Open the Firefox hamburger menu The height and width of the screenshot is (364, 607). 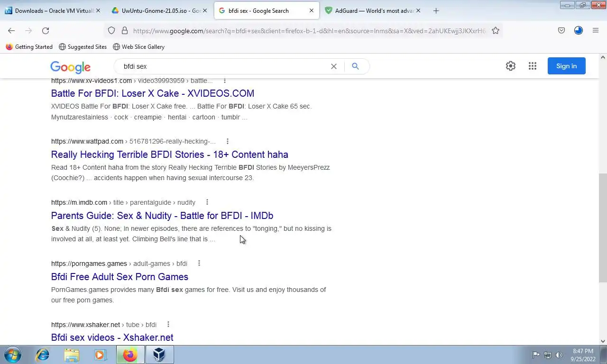(596, 30)
